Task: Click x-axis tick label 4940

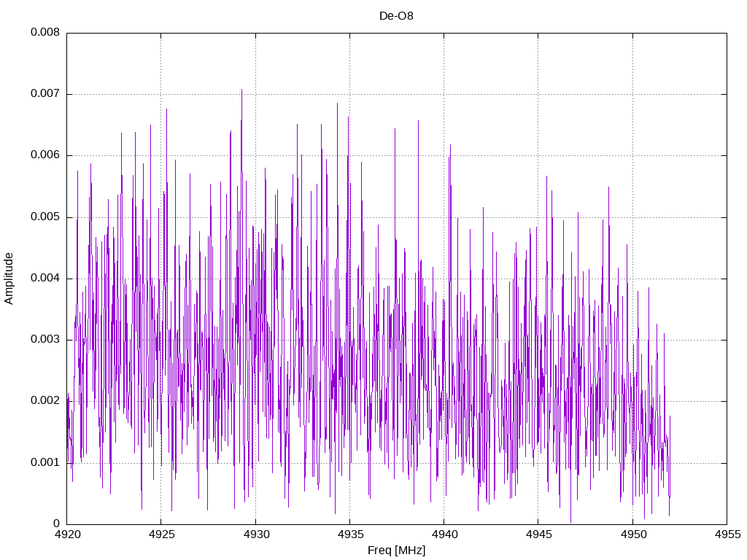Action: (x=445, y=534)
